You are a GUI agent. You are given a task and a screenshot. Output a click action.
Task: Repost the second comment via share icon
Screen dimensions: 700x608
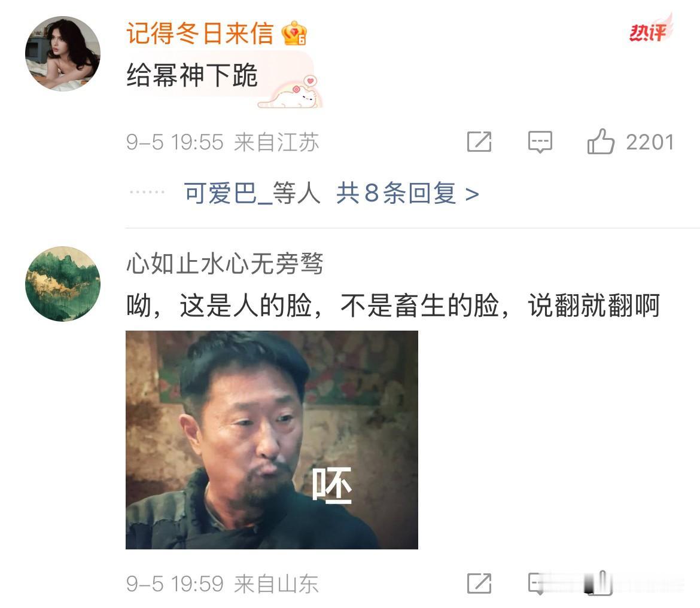[x=479, y=583]
